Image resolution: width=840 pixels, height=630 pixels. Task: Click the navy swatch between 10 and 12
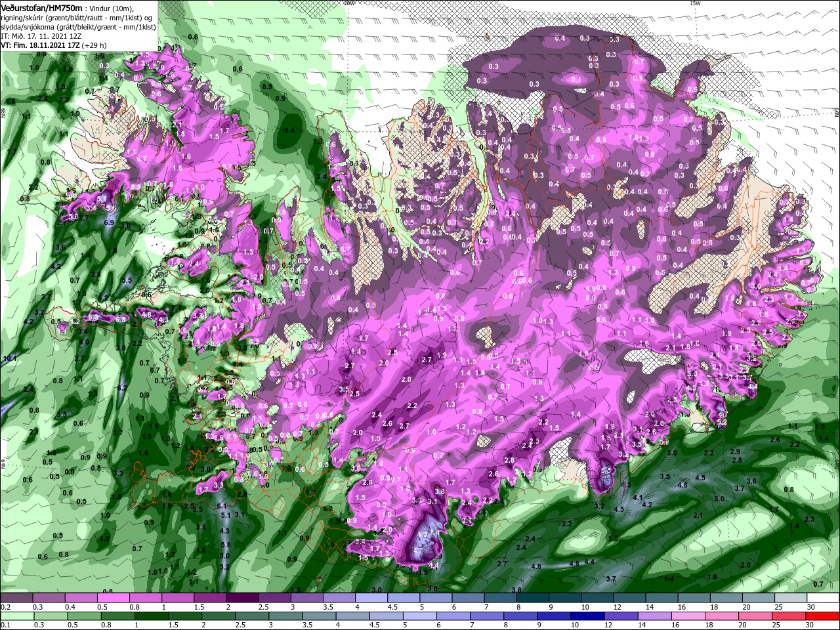tap(587, 616)
